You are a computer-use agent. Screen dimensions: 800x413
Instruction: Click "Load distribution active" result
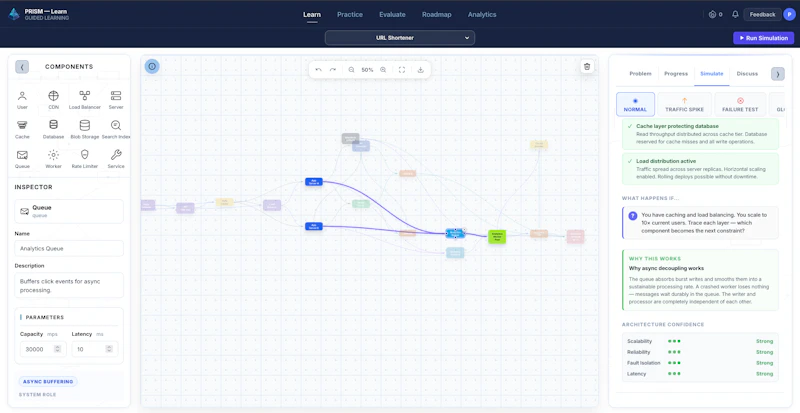coord(700,168)
